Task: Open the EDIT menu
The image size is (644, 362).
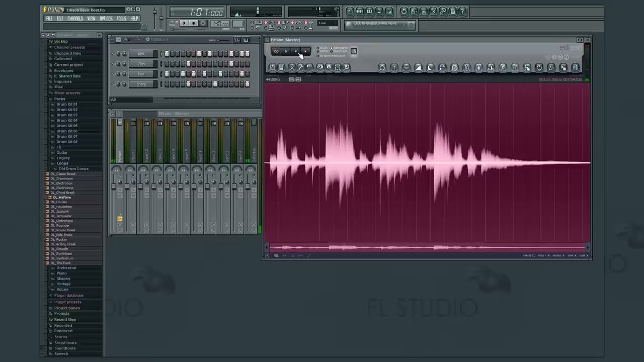Action: point(60,19)
